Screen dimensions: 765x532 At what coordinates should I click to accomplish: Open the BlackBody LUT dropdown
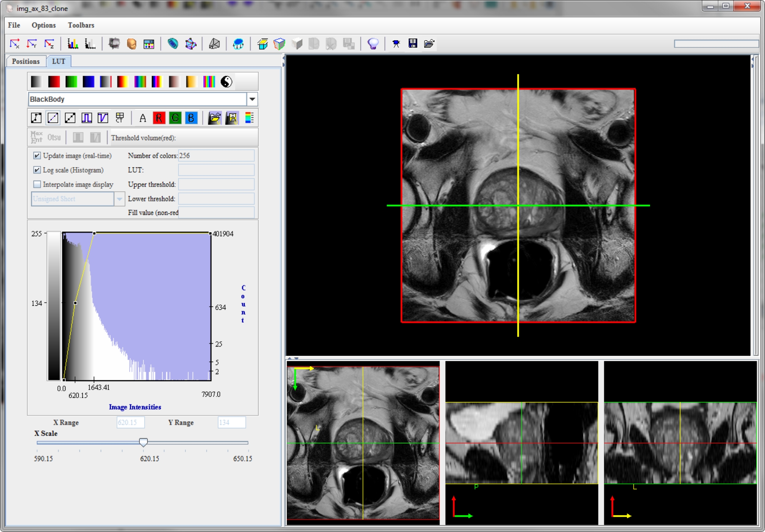[252, 99]
